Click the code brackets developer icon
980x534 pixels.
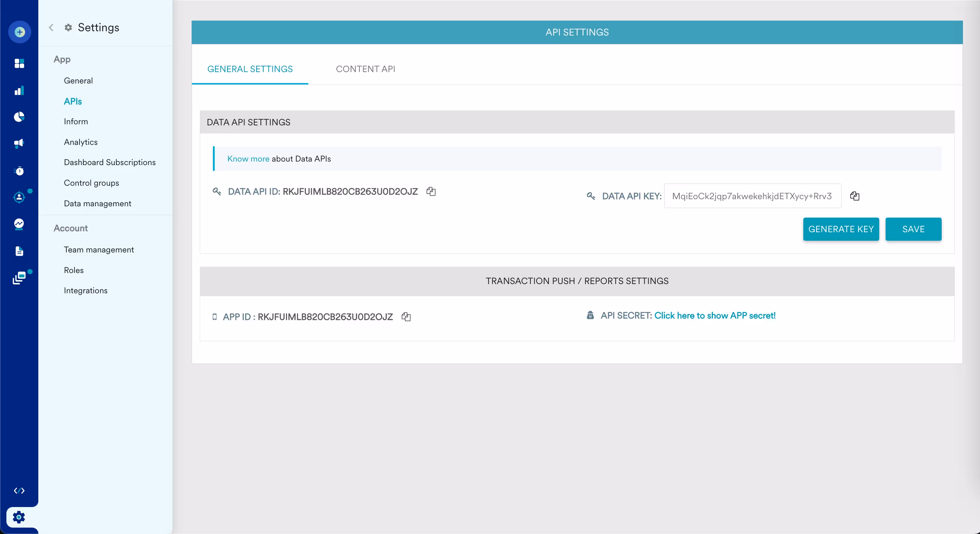[19, 491]
